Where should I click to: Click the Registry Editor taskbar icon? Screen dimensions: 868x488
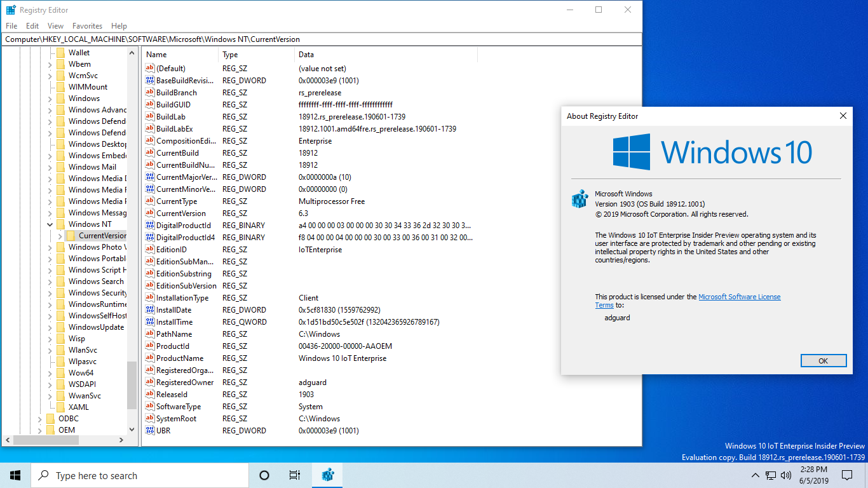tap(328, 475)
